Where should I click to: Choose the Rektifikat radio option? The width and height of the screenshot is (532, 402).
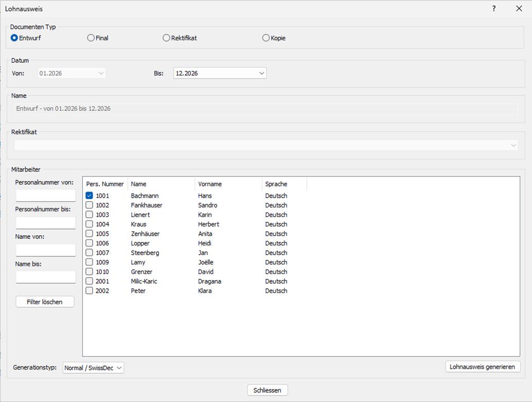tap(166, 38)
